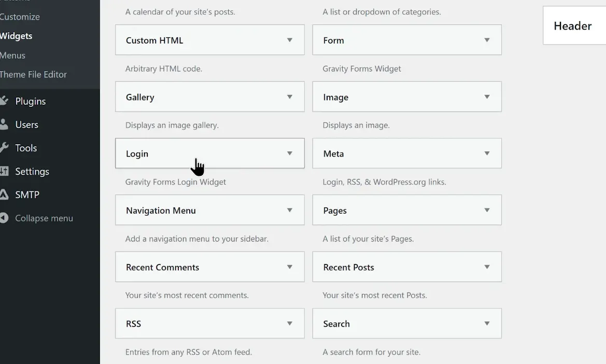This screenshot has height=364, width=606.
Task: Expand the Login widget arrow
Action: [x=290, y=153]
